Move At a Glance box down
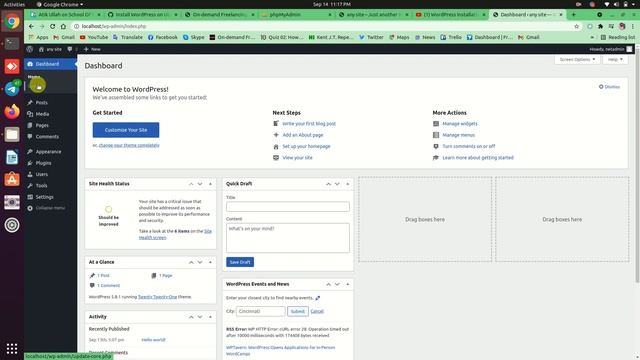 200,262
